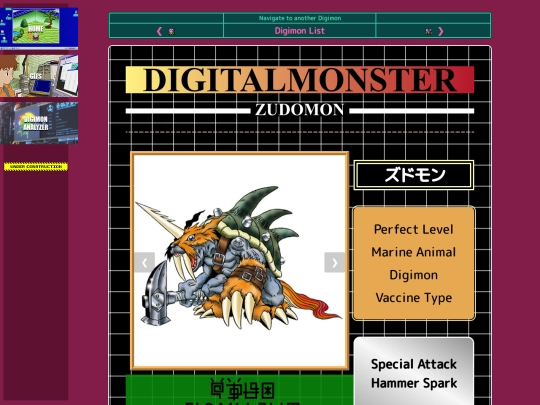
Task: Click the previous Digimon sprite icon
Action: click(x=171, y=31)
